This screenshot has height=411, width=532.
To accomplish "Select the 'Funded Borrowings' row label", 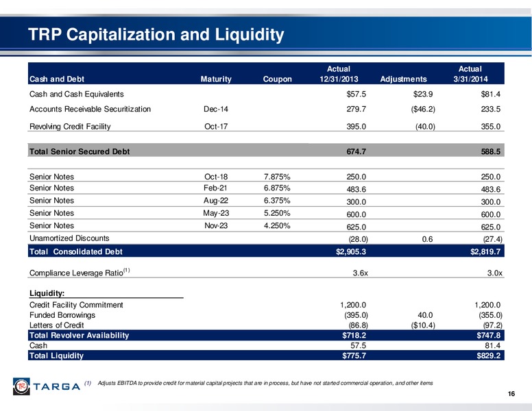I will (62, 315).
